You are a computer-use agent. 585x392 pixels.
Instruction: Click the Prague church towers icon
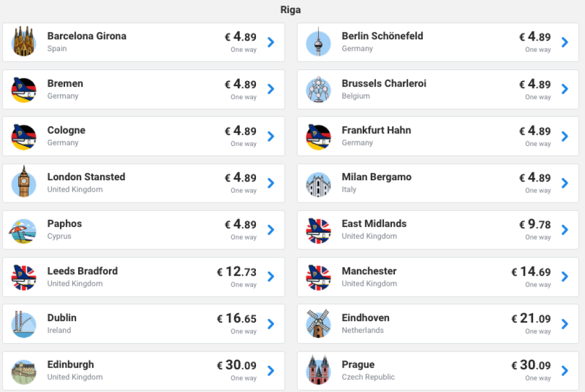pyautogui.click(x=318, y=370)
